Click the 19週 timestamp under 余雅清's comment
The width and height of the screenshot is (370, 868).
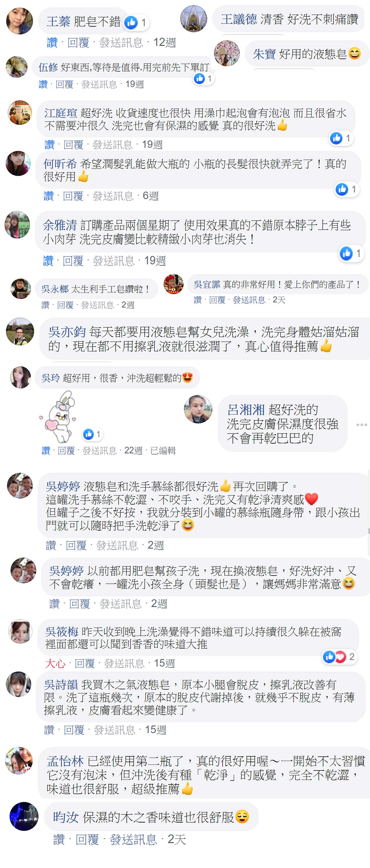tap(155, 261)
